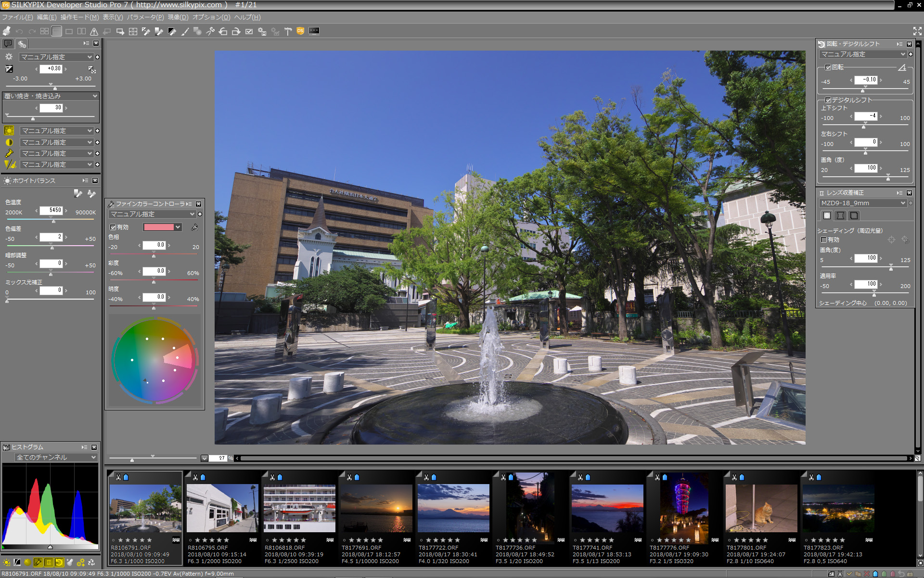Open the zoom percentage dropdown arrow
The width and height of the screenshot is (924, 578).
click(x=205, y=459)
